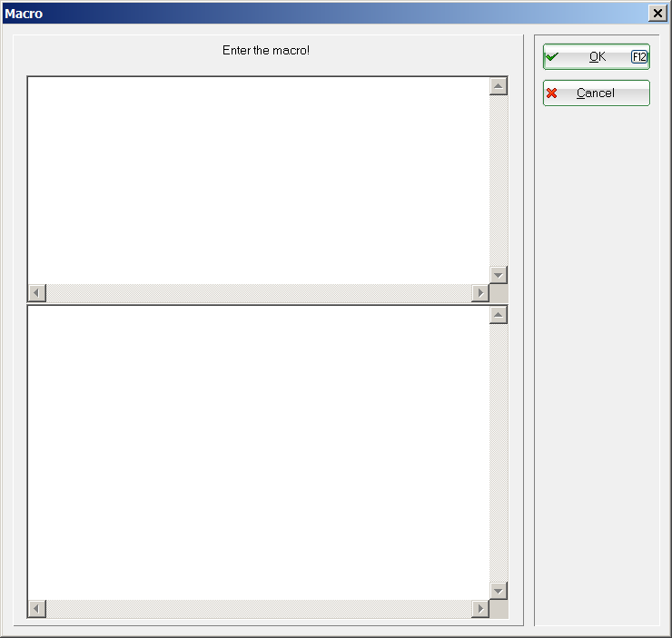Click the left arrow of the lower text area's horizontal scrollbar
This screenshot has height=638, width=672.
[37, 608]
